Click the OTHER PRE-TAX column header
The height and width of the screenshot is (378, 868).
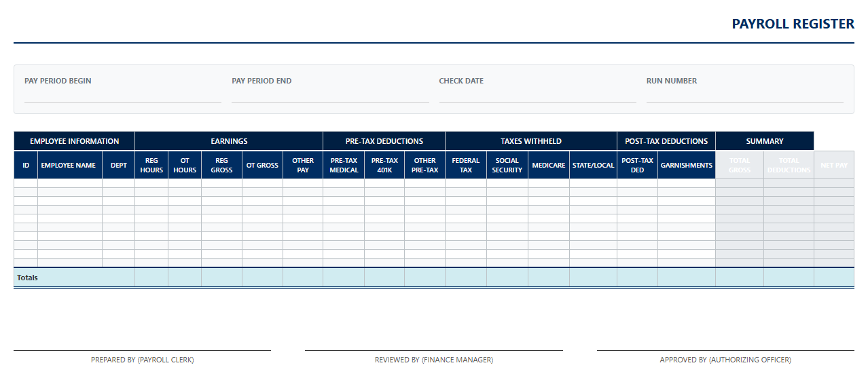tap(425, 165)
